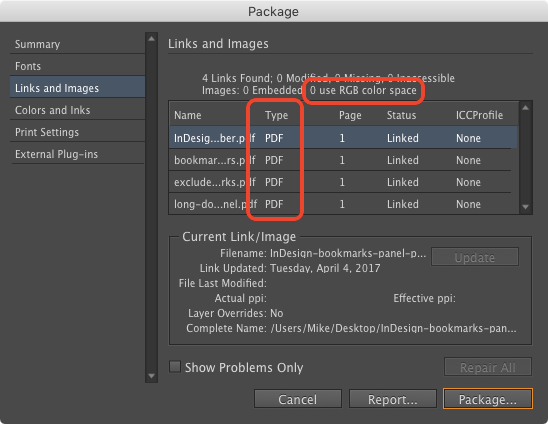Click the Report... button
Viewport: 548px width, 424px height.
(x=392, y=399)
